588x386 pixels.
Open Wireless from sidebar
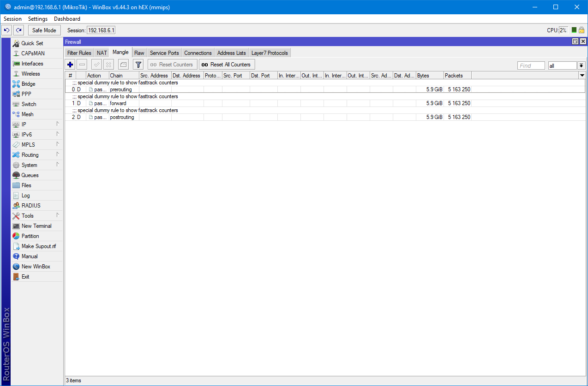coord(37,74)
